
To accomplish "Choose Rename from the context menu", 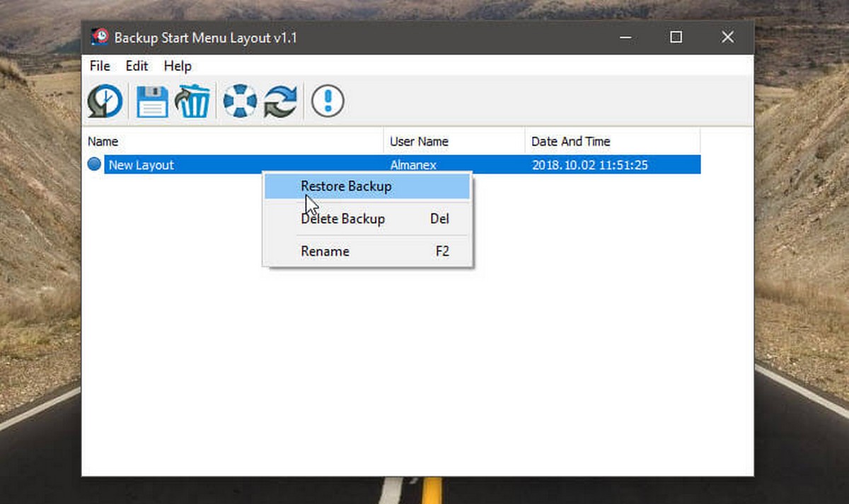I will pyautogui.click(x=367, y=252).
